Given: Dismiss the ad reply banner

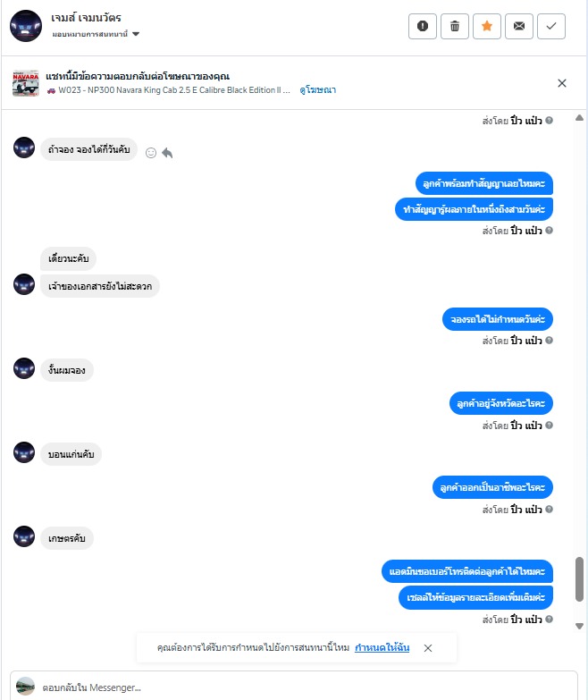Looking at the screenshot, I should (x=562, y=83).
